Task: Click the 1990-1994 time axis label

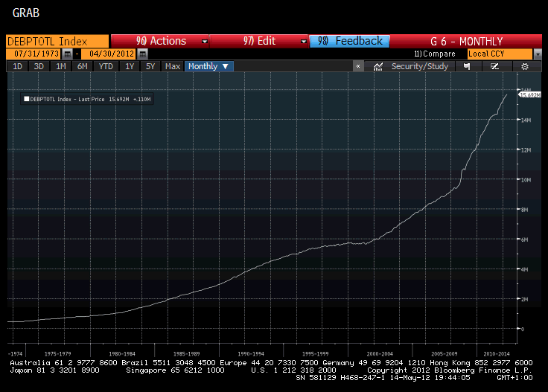Action: pyautogui.click(x=251, y=353)
